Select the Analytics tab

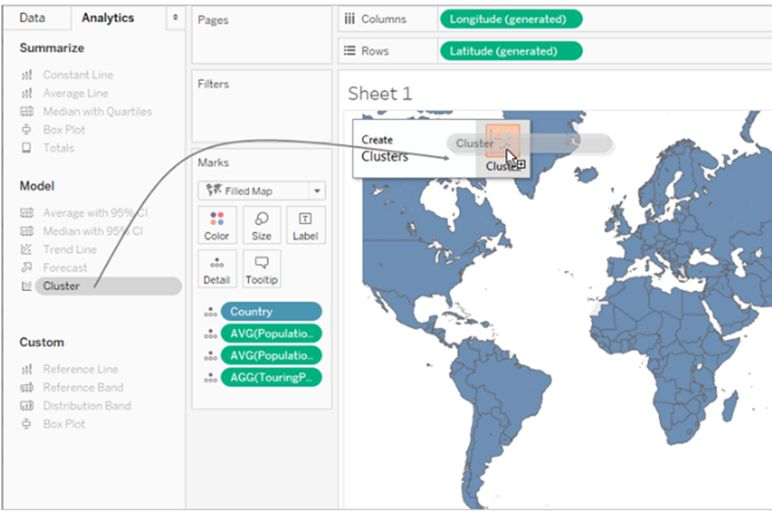point(108,18)
